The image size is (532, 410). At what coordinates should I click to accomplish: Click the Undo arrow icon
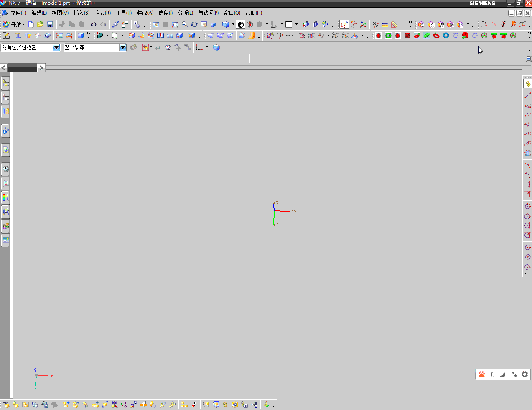pyautogui.click(x=93, y=24)
